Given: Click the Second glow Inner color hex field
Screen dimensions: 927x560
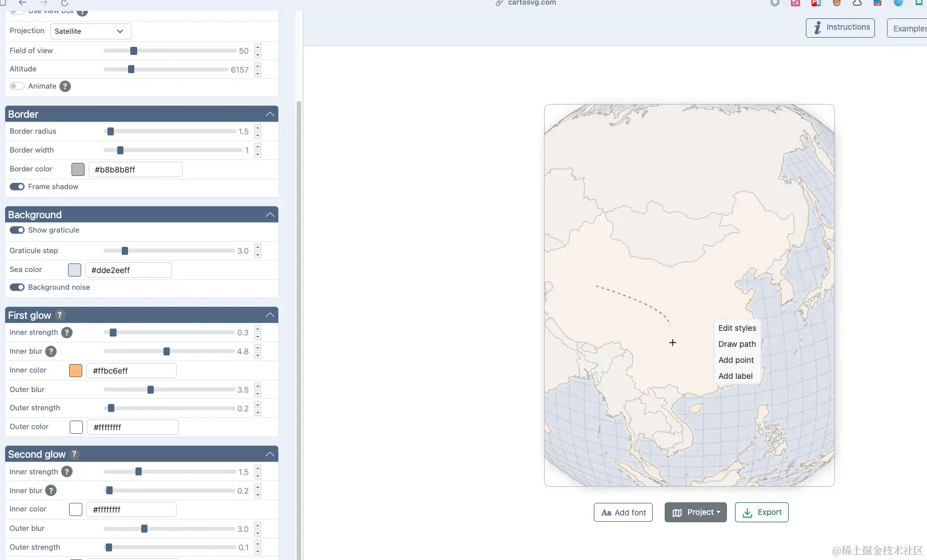Looking at the screenshot, I should 131,509.
